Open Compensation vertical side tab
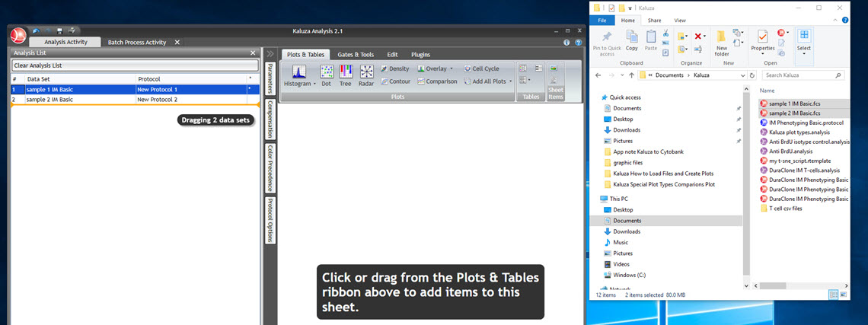Viewport: 868px width, 325px height. [270, 119]
